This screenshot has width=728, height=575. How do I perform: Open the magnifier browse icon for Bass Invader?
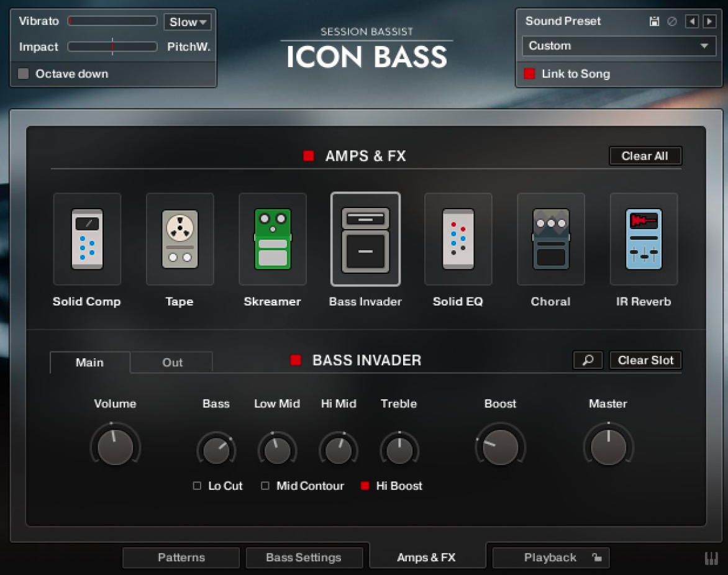588,360
